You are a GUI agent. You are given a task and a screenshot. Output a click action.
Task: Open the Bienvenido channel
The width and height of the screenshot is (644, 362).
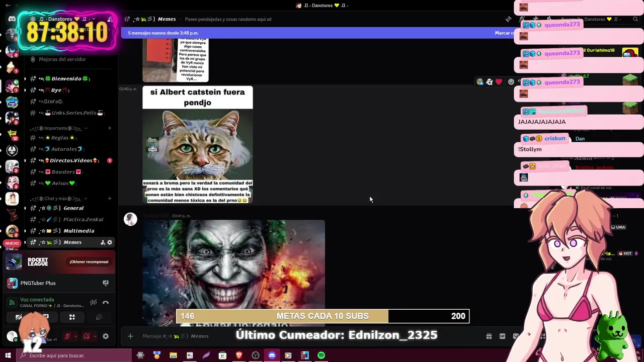pos(70,79)
